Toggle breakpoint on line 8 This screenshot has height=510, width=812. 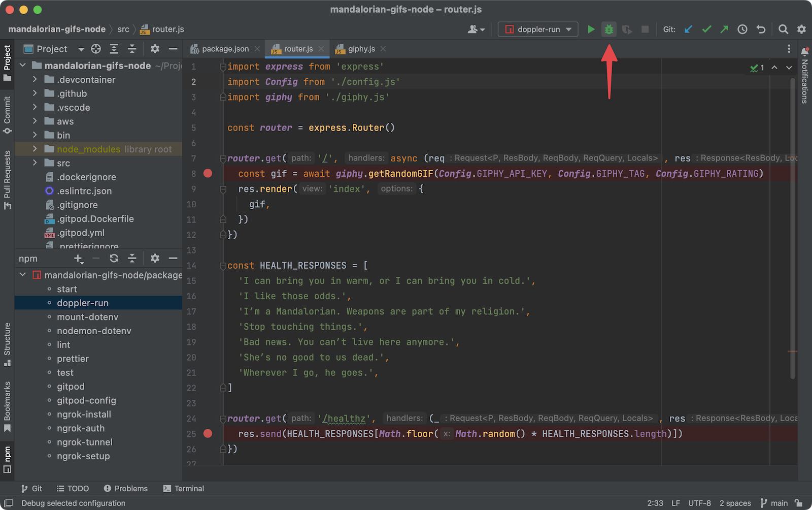point(208,174)
